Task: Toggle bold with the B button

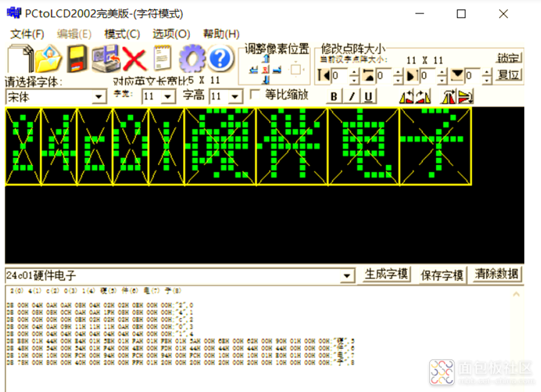Action: click(x=334, y=96)
